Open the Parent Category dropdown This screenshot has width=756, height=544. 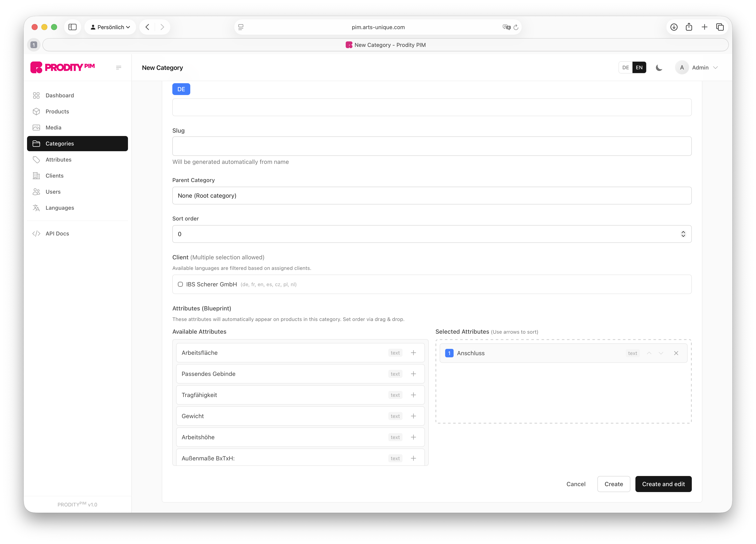tap(432, 196)
